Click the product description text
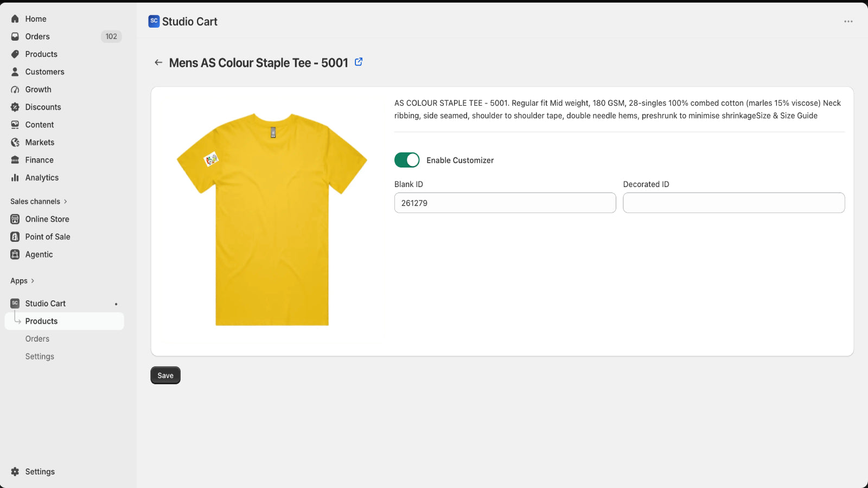This screenshot has height=488, width=868. coord(617,109)
